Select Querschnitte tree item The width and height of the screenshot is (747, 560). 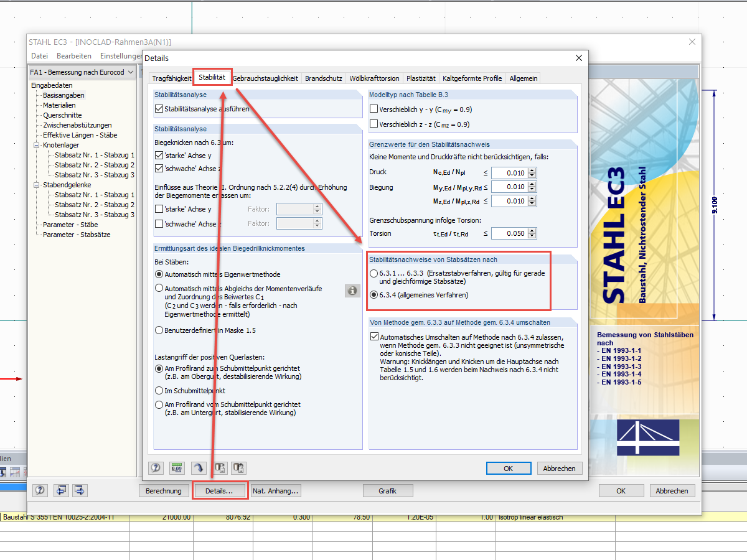[x=62, y=115]
